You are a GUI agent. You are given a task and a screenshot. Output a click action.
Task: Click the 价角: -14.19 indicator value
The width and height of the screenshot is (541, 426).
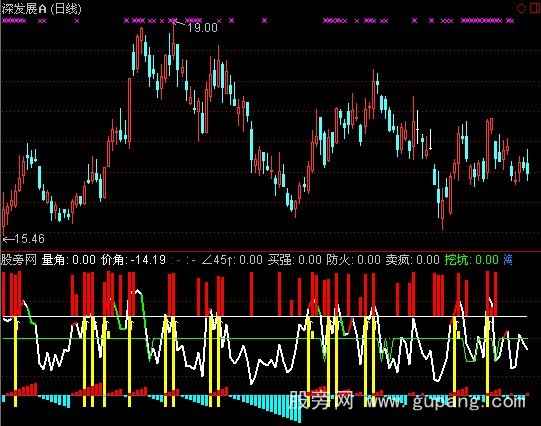tap(133, 260)
